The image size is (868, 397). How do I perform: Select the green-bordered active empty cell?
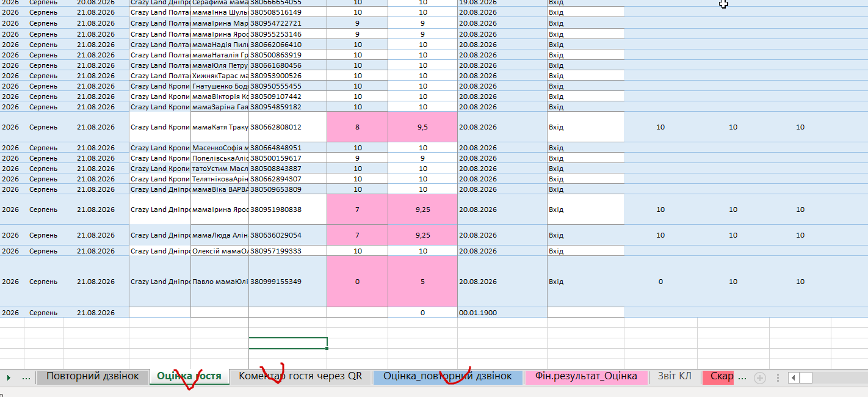288,343
